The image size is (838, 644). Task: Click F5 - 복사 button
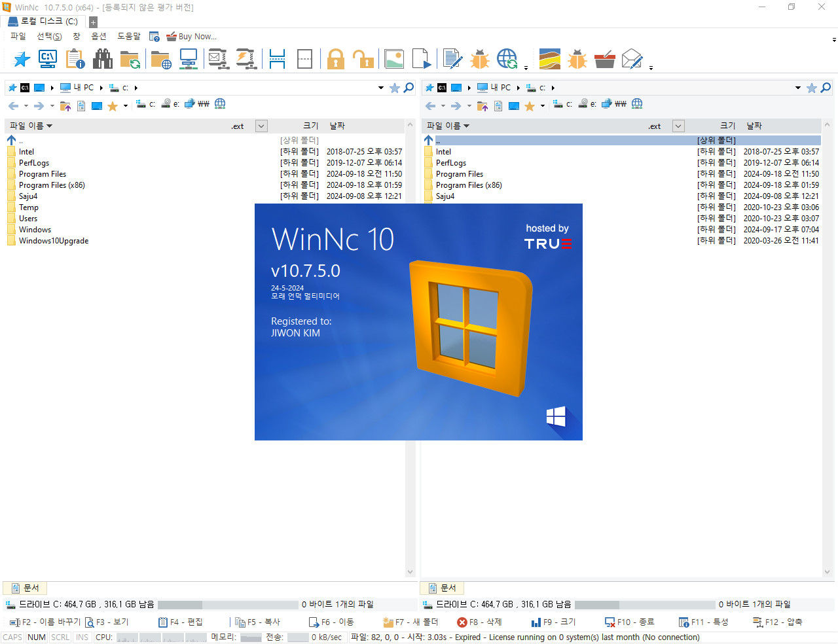258,622
